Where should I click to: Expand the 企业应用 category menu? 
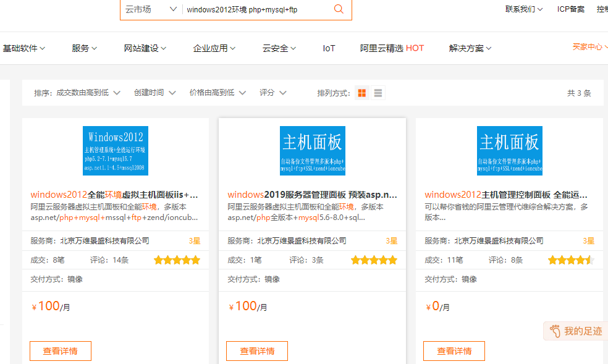point(214,48)
